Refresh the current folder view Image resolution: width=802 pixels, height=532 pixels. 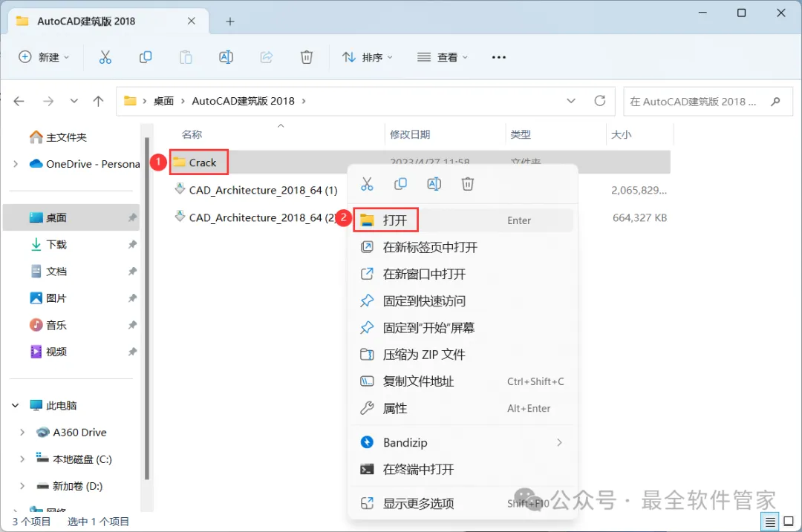(600, 101)
